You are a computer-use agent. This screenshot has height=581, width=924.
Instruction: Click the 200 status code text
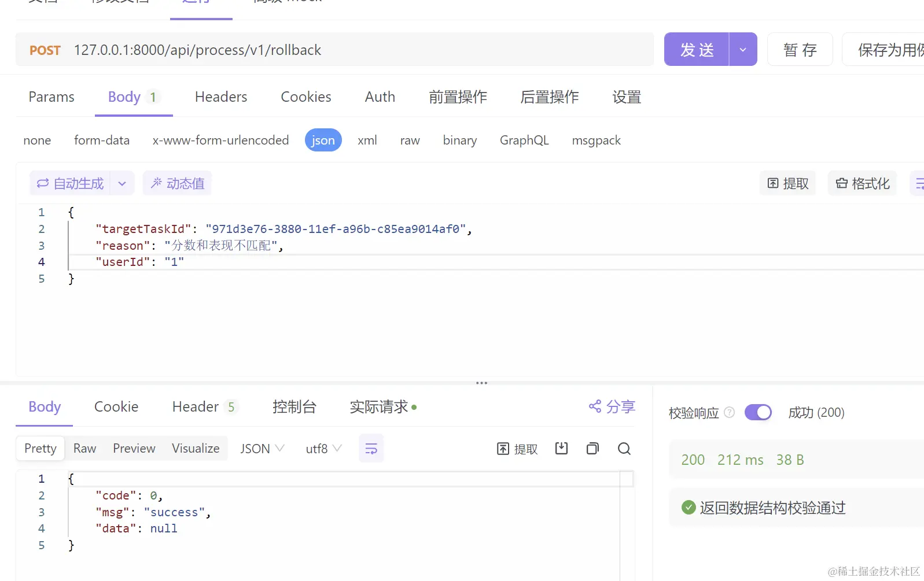click(693, 460)
